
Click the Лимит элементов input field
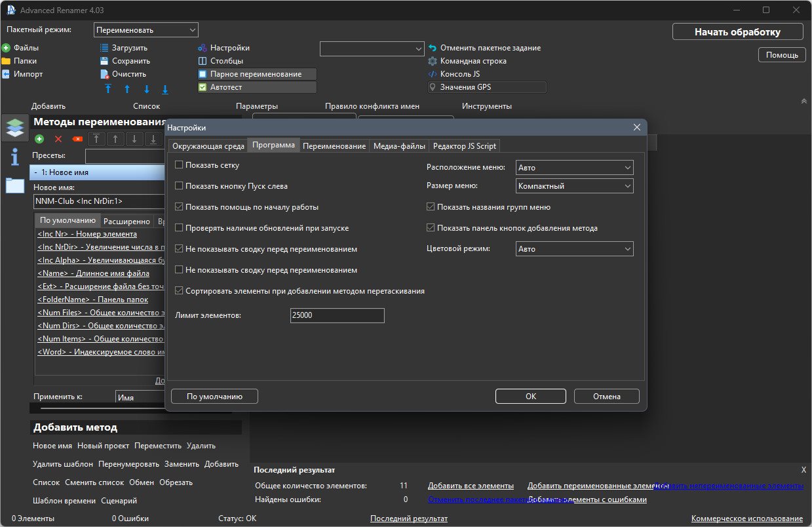(338, 315)
